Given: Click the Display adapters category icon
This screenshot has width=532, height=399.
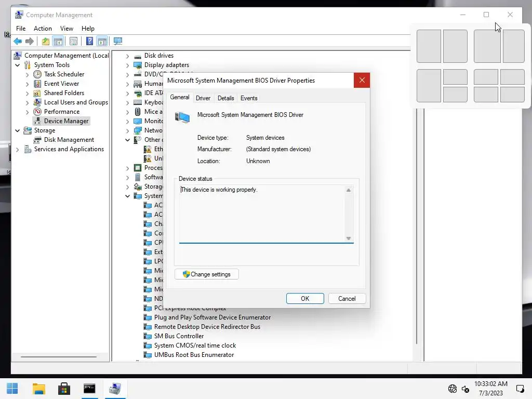Looking at the screenshot, I should click(137, 65).
